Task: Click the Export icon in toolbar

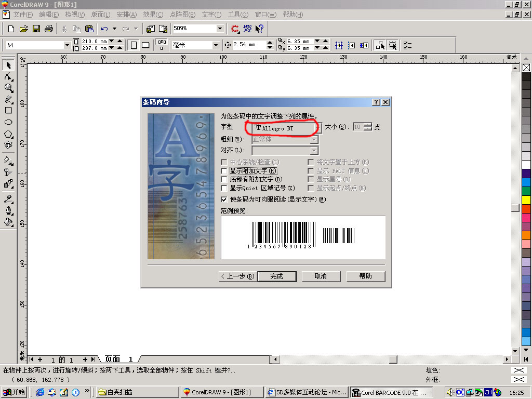Action: (163, 29)
